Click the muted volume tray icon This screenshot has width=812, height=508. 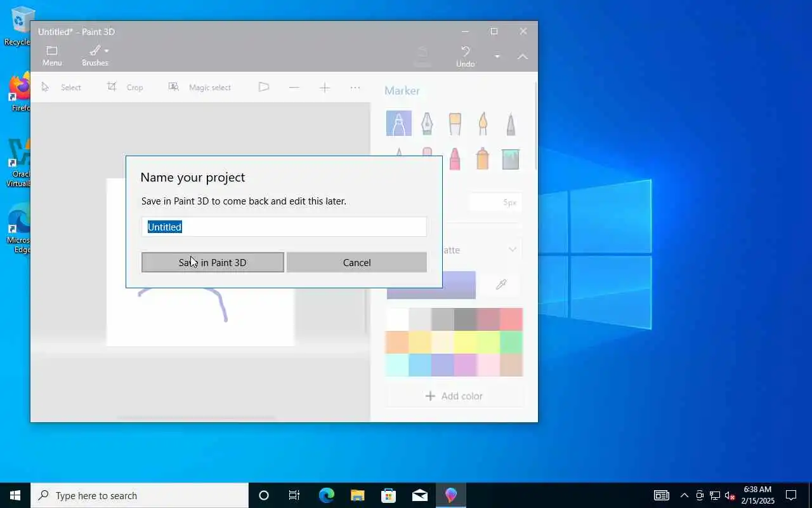coord(730,496)
